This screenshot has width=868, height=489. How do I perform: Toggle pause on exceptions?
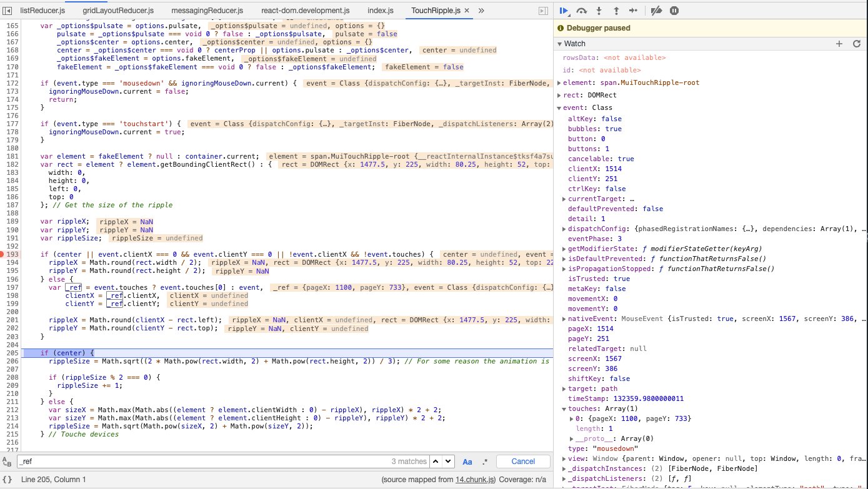pyautogui.click(x=674, y=11)
